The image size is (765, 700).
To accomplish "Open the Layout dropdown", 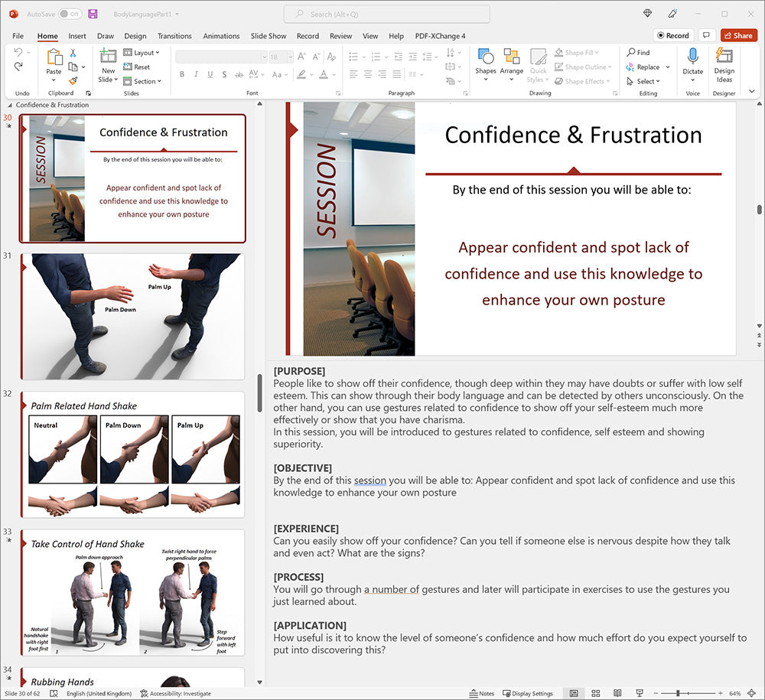I will 142,53.
